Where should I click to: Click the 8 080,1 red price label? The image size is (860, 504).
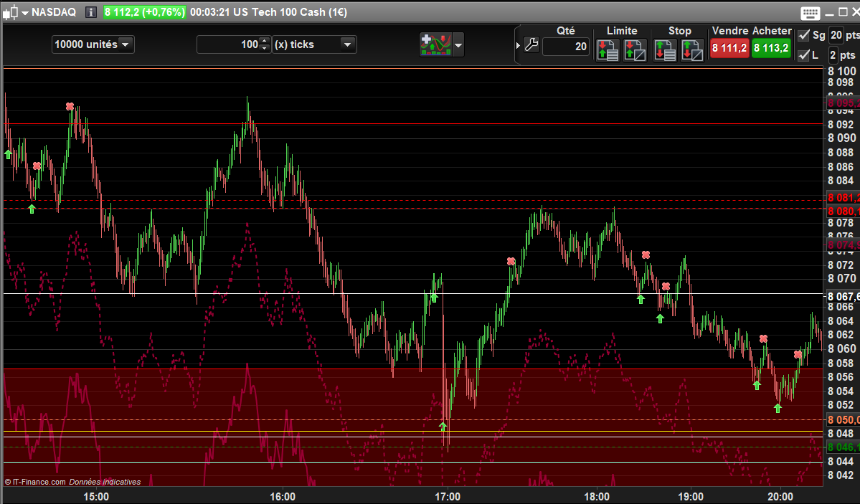pos(843,211)
